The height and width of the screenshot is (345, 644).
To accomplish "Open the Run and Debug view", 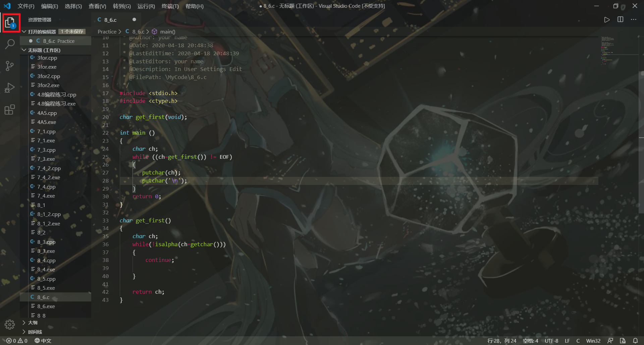I will tap(10, 88).
